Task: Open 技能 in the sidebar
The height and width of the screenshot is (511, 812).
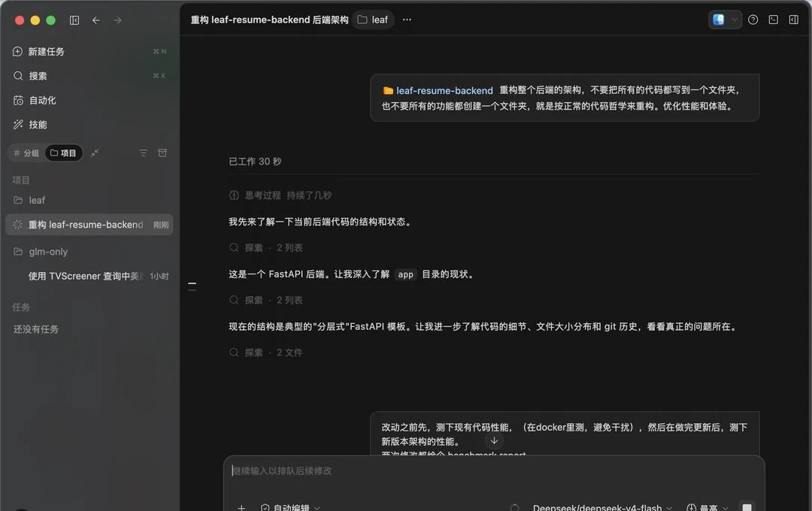Action: pyautogui.click(x=89, y=124)
